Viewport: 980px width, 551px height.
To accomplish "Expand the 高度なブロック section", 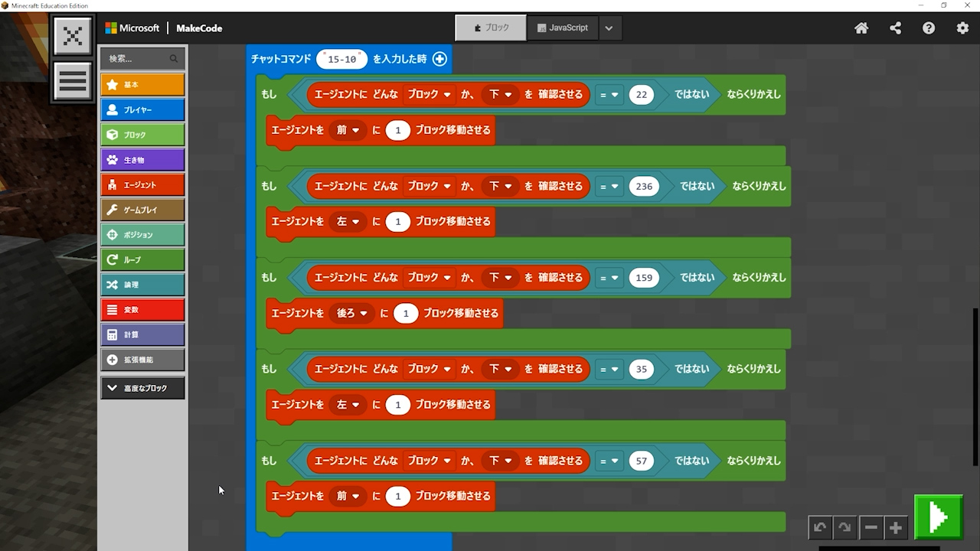I will pos(142,388).
